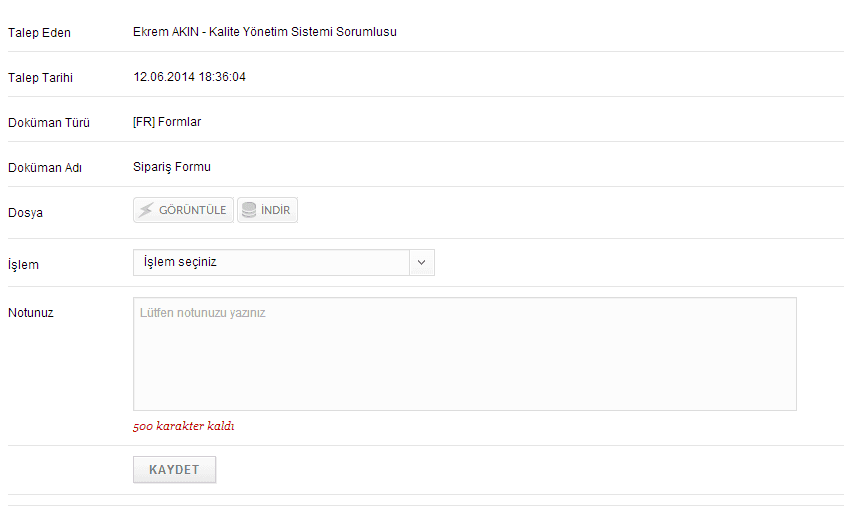
Task: Click the database stack icon beside İNDİR
Action: pyautogui.click(x=249, y=210)
